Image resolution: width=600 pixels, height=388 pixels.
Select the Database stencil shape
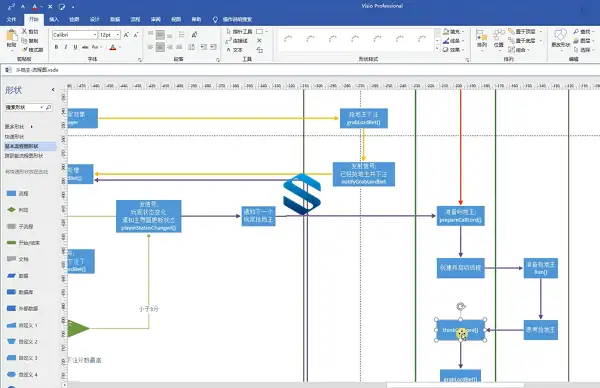20,292
